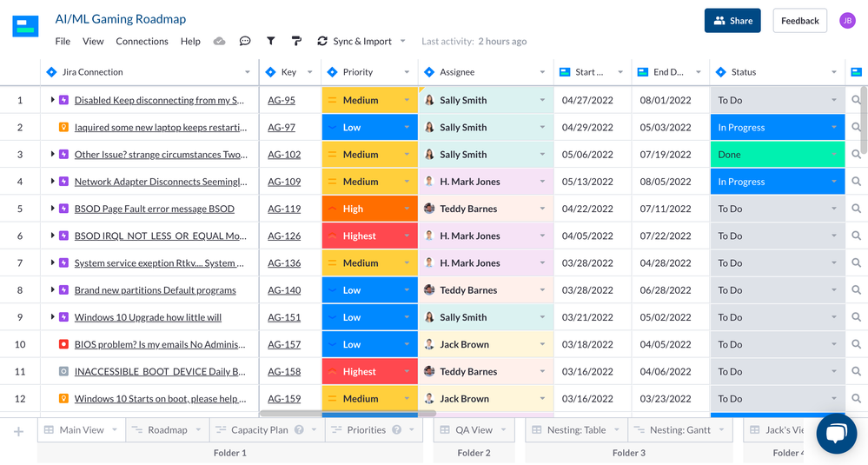Click the Feedback button
868x465 pixels.
click(800, 21)
